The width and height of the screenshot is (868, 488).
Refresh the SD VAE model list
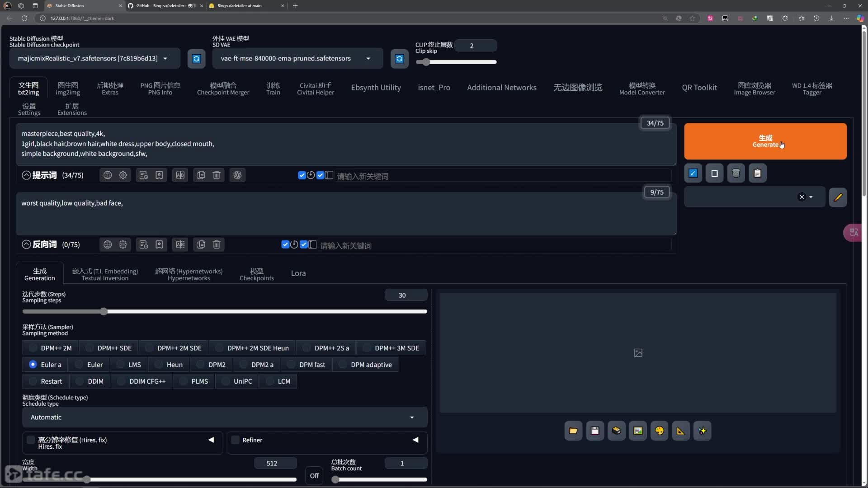pos(399,59)
